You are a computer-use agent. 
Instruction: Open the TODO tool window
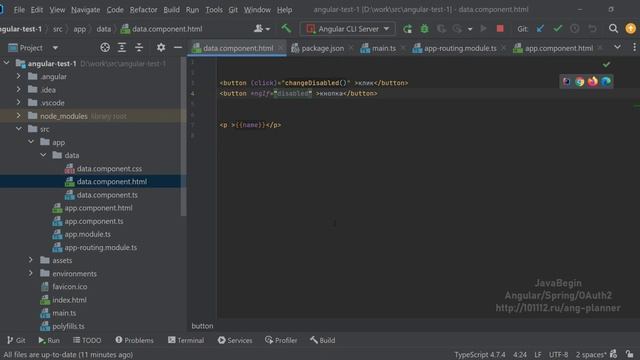click(87, 340)
